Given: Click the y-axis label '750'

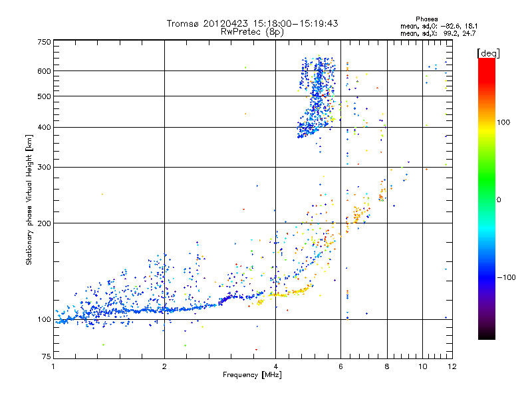Looking at the screenshot, I should 44,42.
